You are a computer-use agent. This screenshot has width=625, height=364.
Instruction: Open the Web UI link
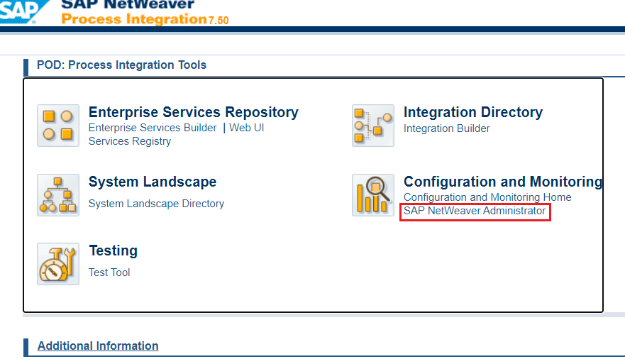pyautogui.click(x=246, y=128)
